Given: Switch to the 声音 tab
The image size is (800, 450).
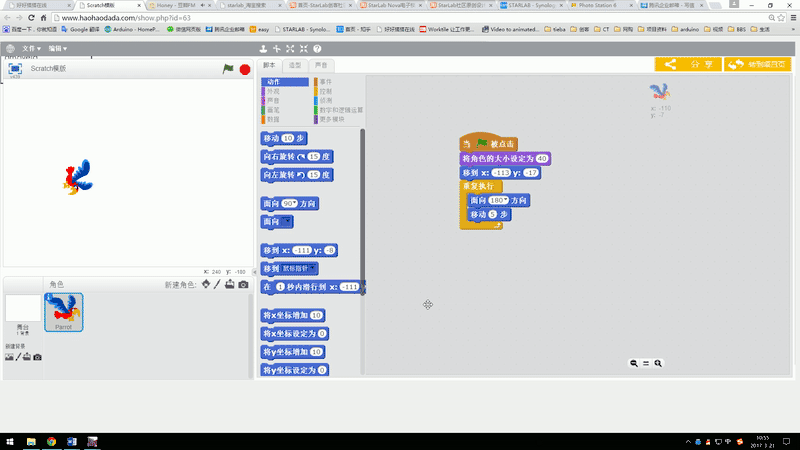Looking at the screenshot, I should [x=321, y=65].
